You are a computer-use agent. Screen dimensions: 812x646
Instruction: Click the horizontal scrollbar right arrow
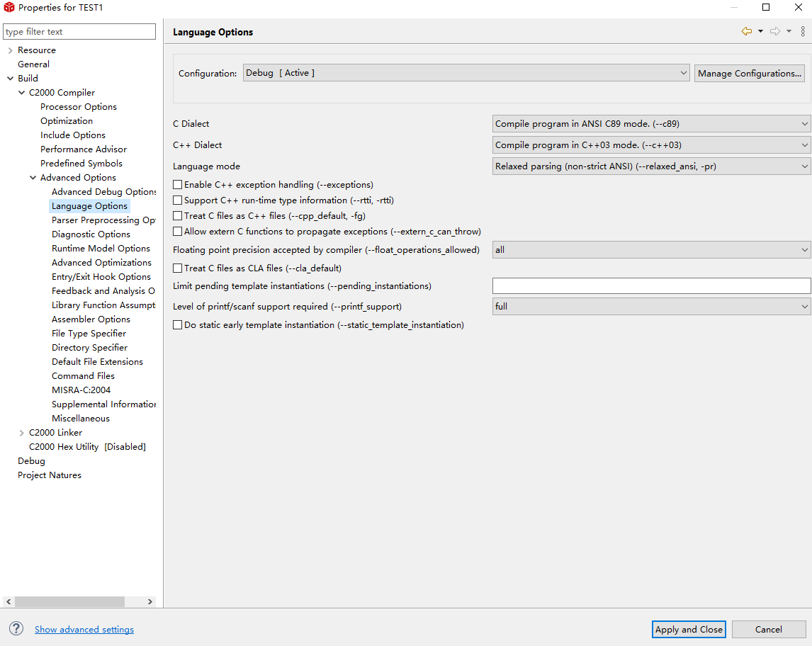[x=150, y=601]
